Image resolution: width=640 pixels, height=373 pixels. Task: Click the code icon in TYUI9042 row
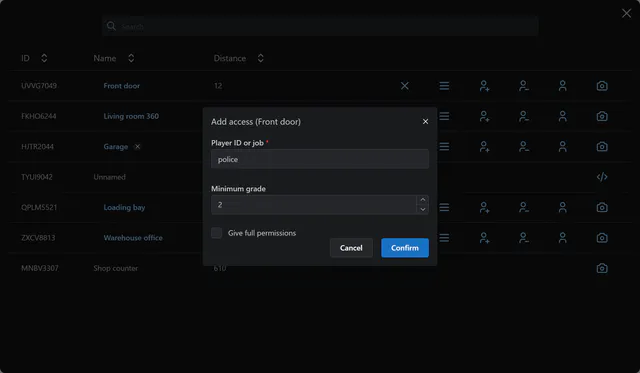tap(602, 177)
